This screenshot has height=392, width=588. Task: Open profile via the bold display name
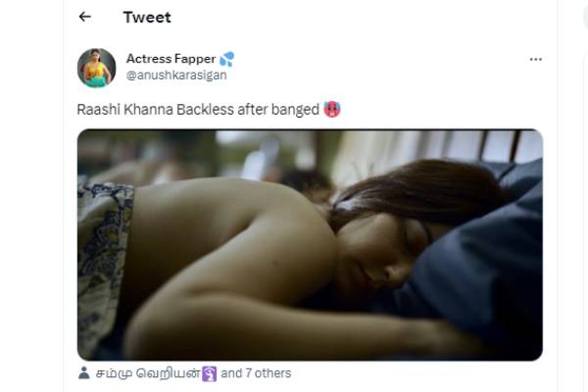coord(171,59)
